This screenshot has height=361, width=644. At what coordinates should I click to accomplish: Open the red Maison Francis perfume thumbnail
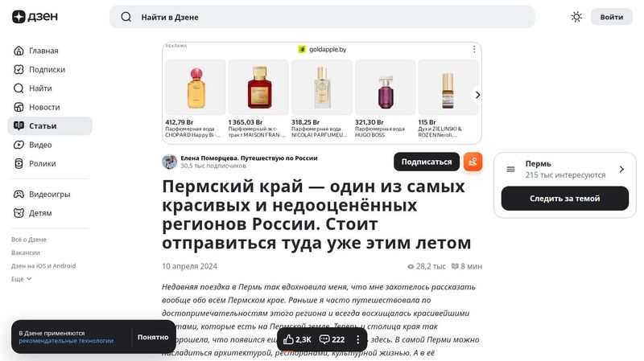click(258, 88)
